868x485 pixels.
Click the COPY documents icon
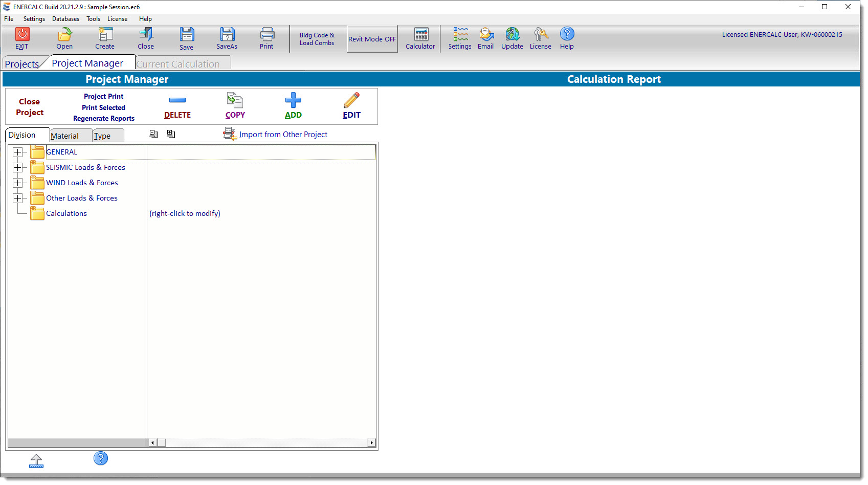point(235,100)
